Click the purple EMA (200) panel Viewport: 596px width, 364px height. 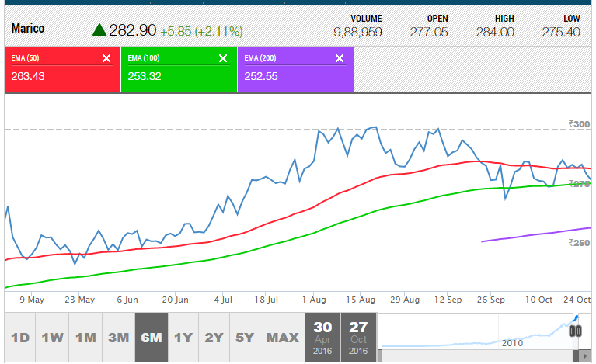[296, 69]
